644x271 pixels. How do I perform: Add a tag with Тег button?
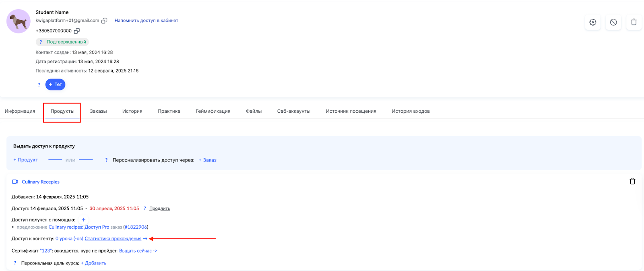click(x=55, y=85)
